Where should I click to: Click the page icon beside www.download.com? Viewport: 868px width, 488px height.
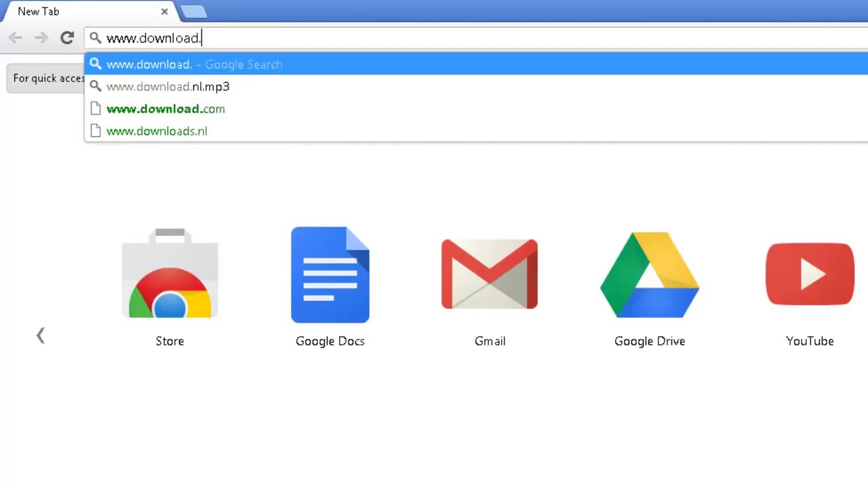point(96,109)
